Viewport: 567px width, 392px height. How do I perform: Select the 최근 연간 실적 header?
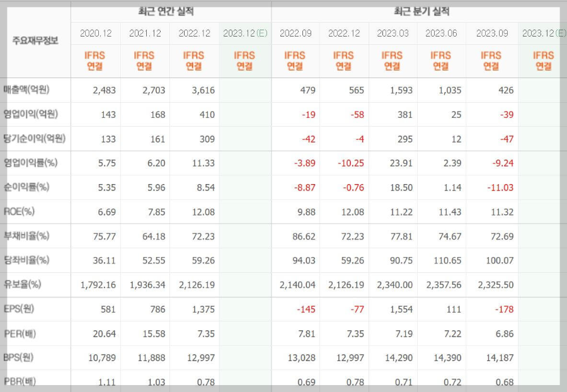click(x=166, y=11)
